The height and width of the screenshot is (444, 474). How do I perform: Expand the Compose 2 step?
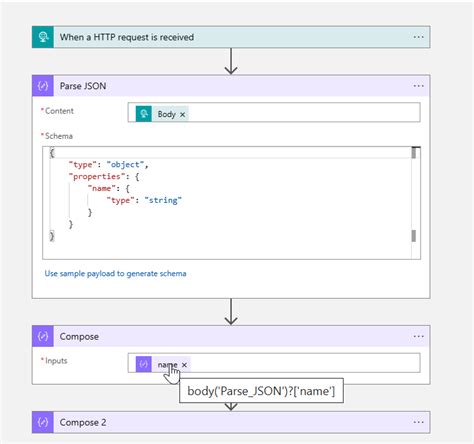pos(231,422)
